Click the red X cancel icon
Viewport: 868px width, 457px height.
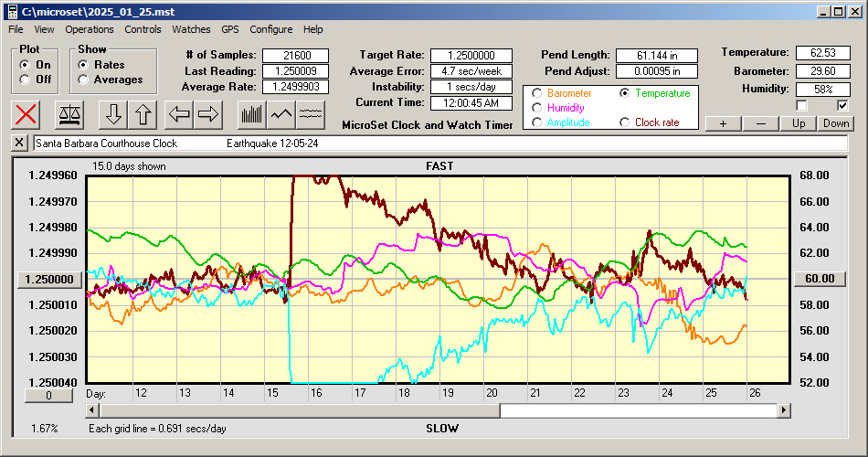[26, 114]
